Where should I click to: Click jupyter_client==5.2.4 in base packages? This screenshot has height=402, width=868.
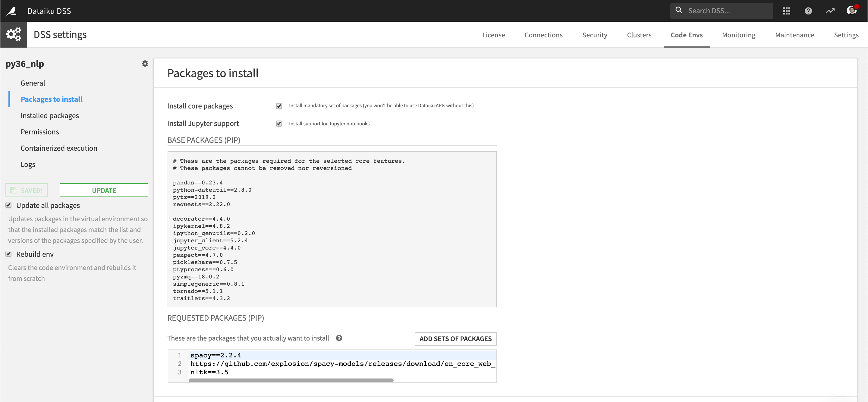(x=210, y=240)
